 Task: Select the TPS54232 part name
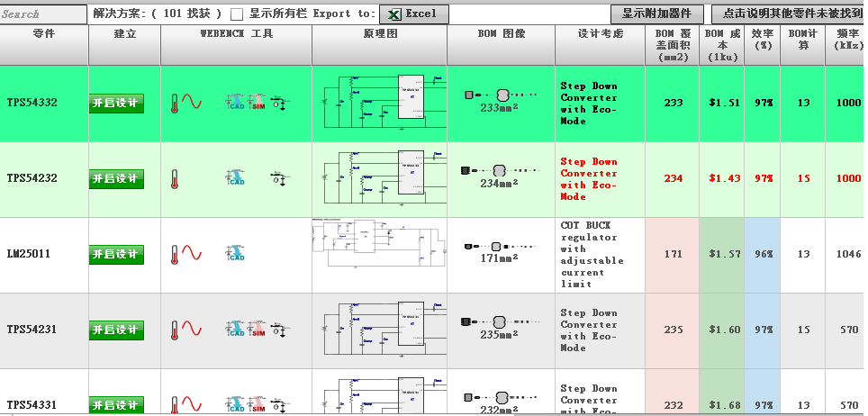pos(32,178)
